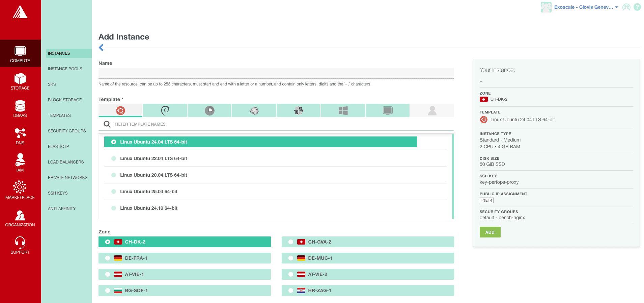The image size is (644, 303).
Task: Open Security Groups in the side menu
Action: click(67, 131)
